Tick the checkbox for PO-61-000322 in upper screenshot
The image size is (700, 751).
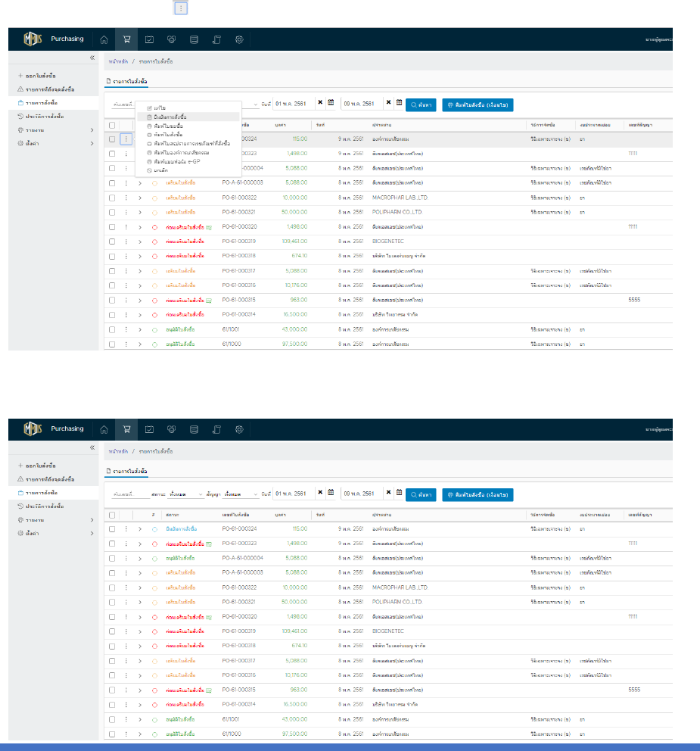click(x=112, y=198)
